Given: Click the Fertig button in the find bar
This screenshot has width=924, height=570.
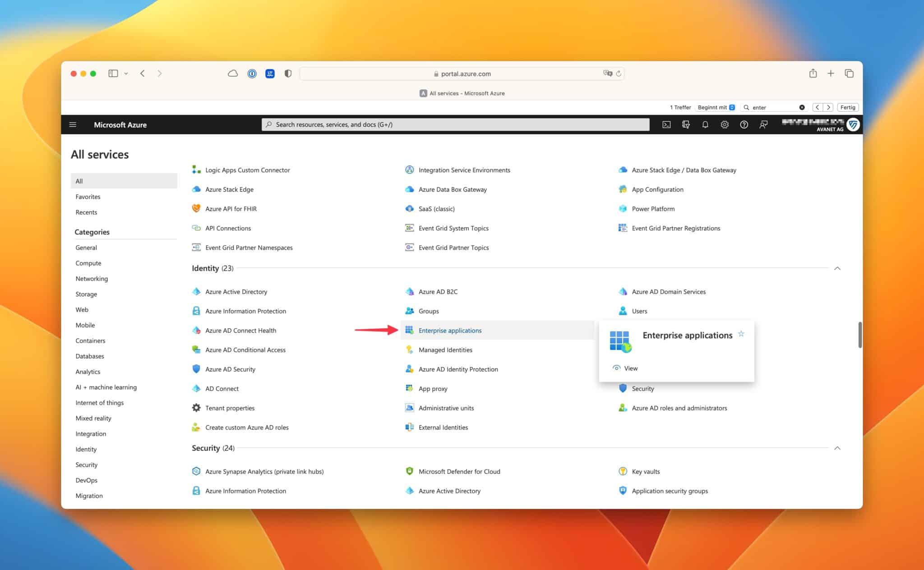Looking at the screenshot, I should point(847,107).
